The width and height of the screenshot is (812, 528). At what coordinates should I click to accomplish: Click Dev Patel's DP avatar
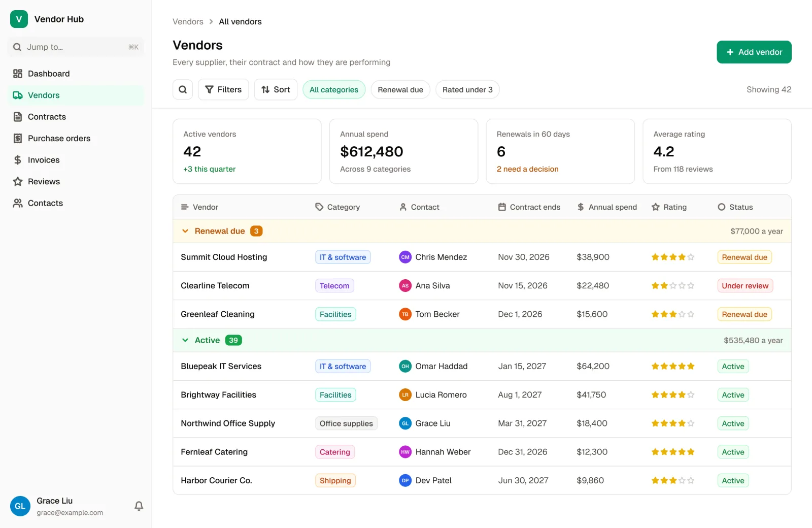405,480
